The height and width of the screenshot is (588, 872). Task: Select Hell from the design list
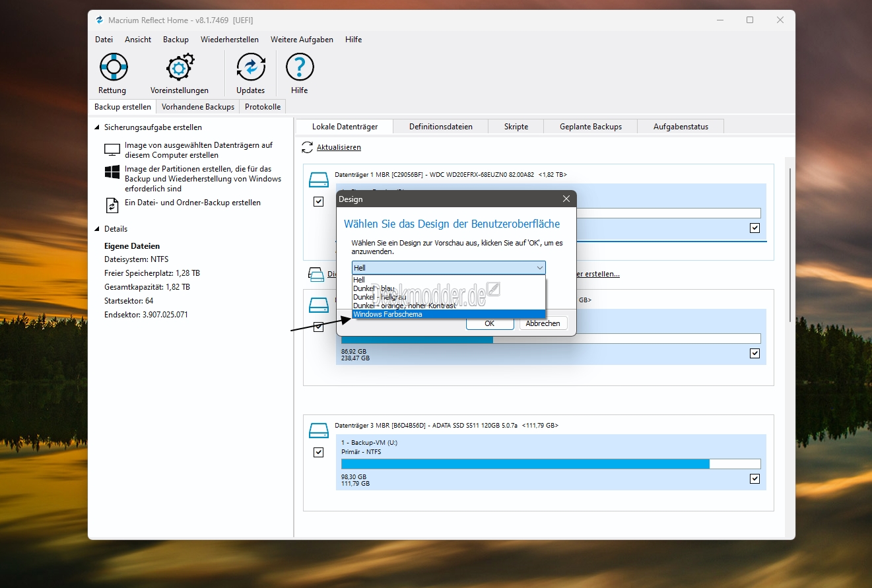449,280
